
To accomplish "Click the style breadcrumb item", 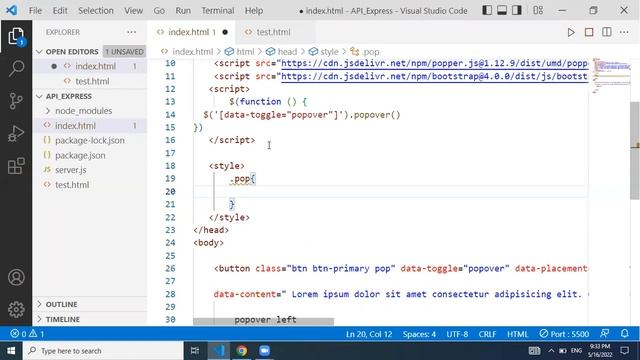I will point(324,52).
